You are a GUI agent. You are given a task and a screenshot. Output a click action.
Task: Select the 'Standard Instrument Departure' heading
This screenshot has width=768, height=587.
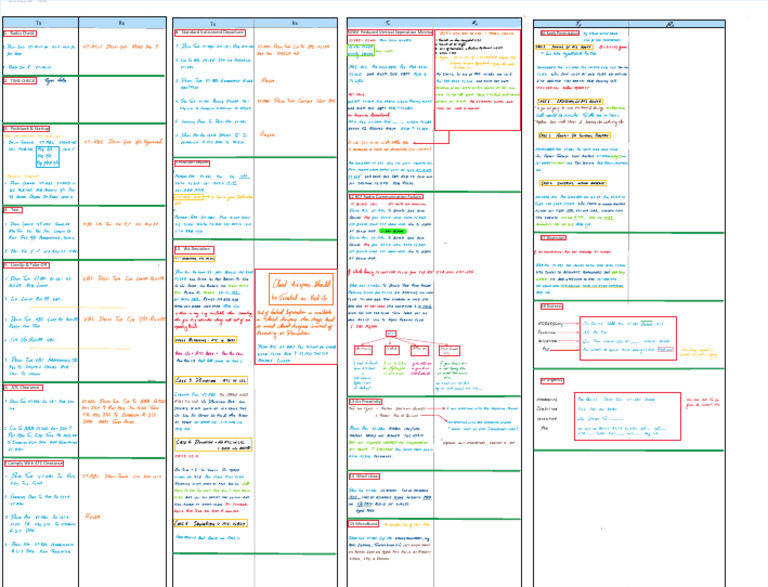pyautogui.click(x=210, y=32)
